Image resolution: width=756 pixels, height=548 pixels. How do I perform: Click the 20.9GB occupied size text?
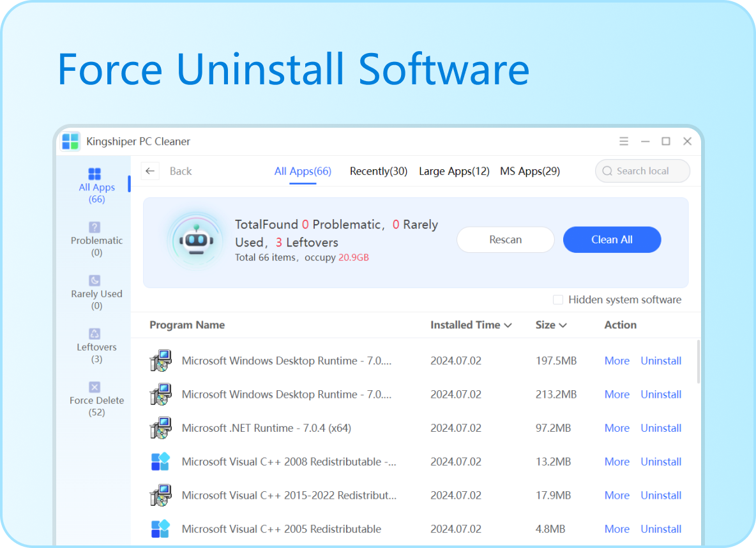pos(353,257)
